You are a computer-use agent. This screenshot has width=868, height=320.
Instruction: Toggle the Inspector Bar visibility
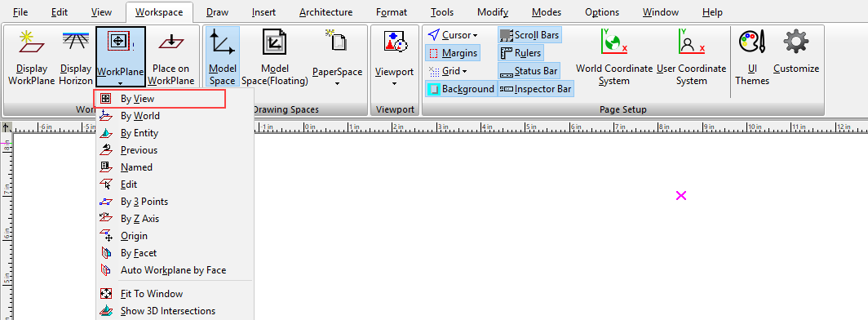click(x=536, y=89)
